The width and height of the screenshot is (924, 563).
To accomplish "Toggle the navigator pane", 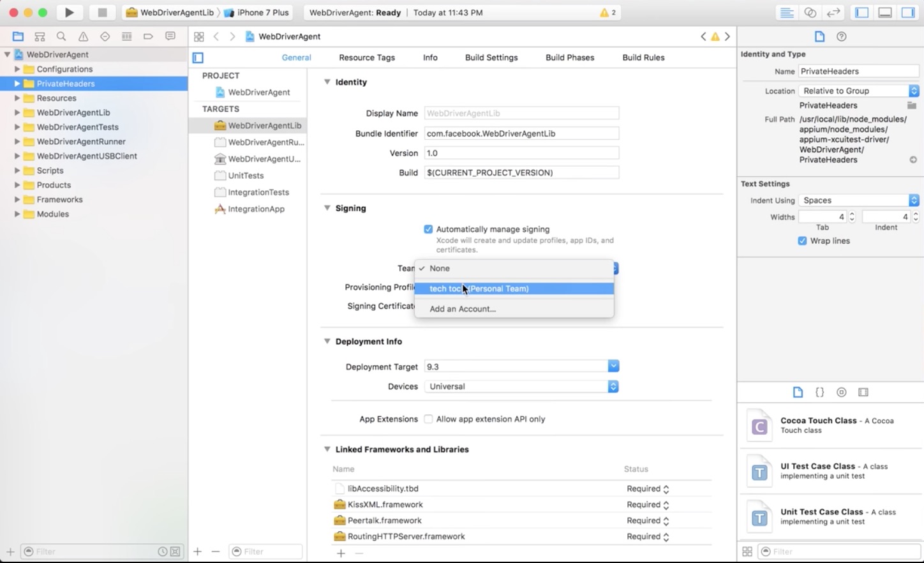I will click(861, 12).
